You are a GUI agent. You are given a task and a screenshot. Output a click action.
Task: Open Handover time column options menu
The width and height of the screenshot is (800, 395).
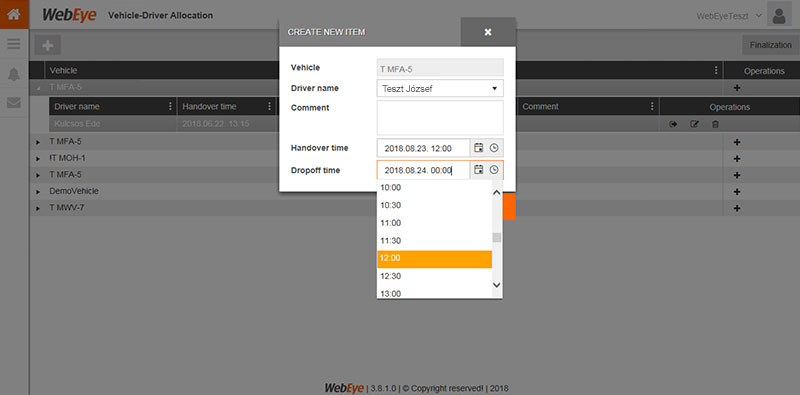pyautogui.click(x=269, y=107)
